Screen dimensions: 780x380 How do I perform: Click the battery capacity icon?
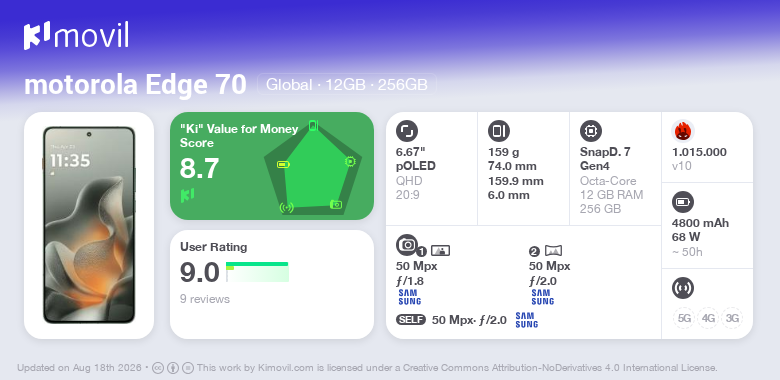[x=682, y=202]
